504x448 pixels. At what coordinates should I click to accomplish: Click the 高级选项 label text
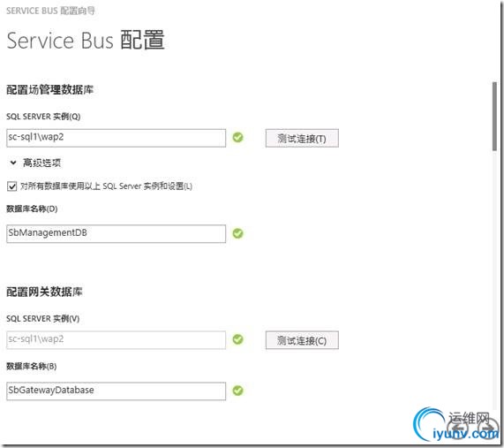tap(41, 163)
